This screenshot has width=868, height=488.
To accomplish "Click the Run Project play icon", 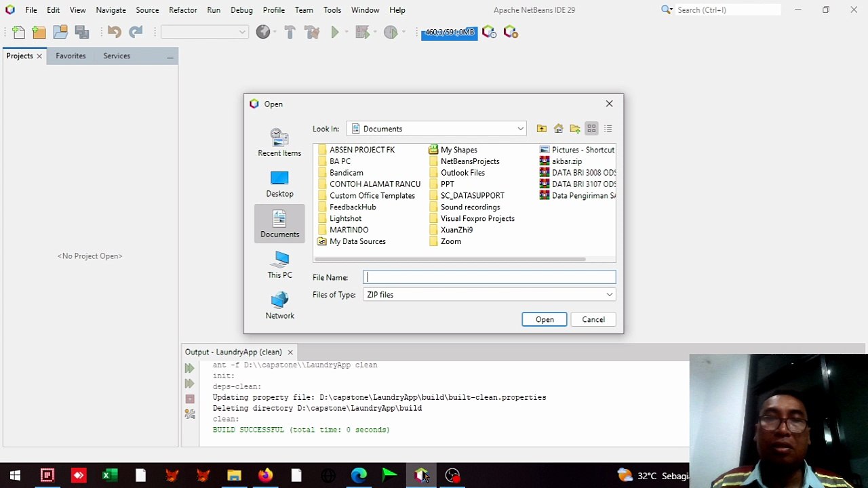I will [x=334, y=32].
